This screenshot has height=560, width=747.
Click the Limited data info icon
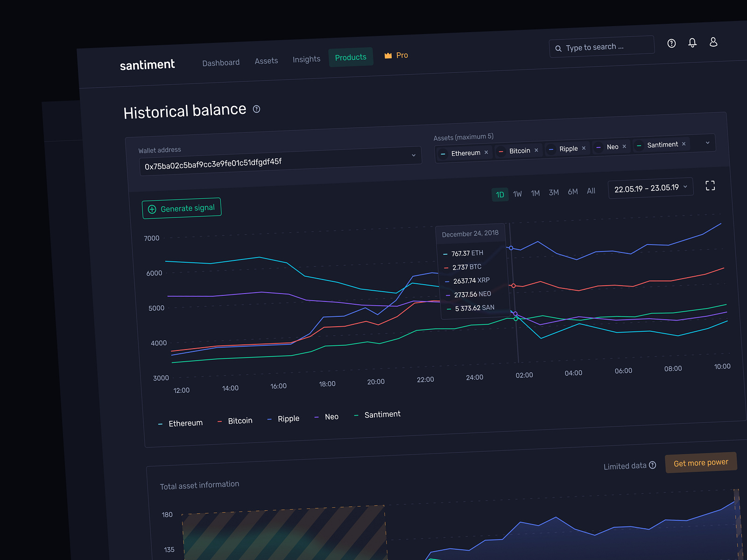653,465
